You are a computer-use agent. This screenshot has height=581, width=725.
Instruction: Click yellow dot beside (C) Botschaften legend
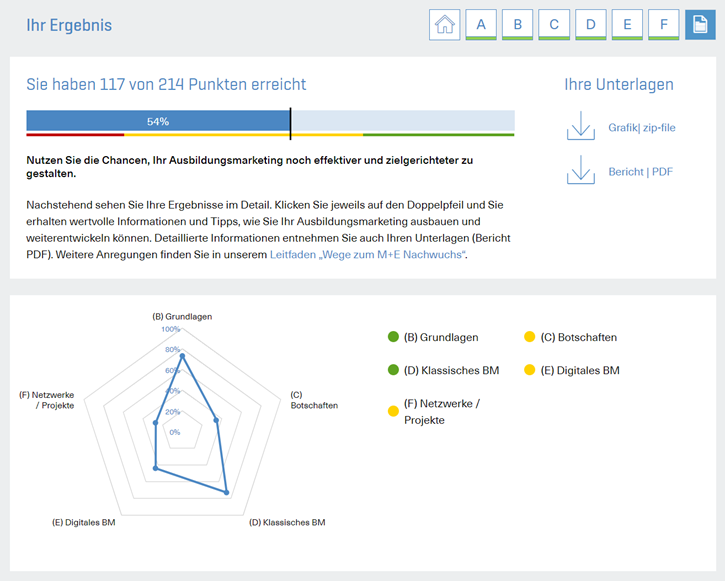(x=529, y=337)
